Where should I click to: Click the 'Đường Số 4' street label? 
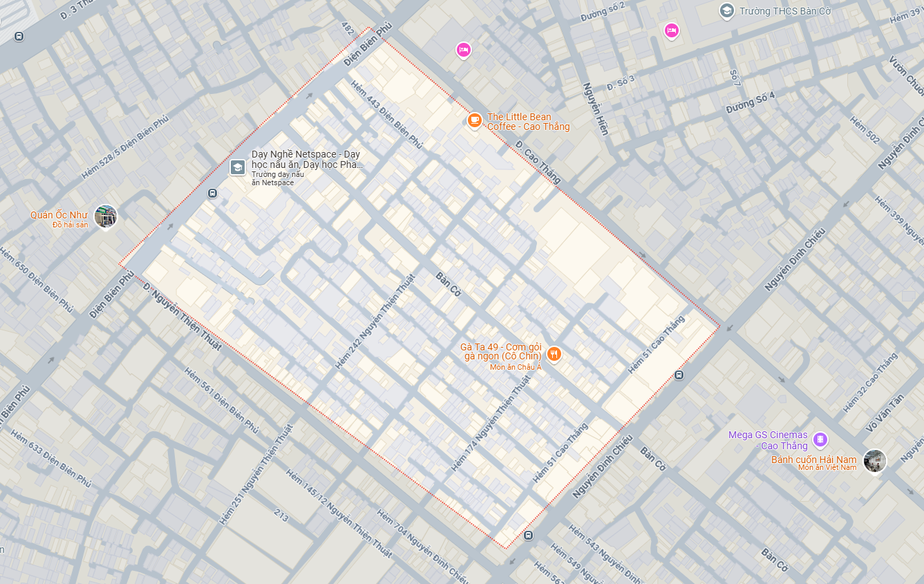(x=751, y=104)
